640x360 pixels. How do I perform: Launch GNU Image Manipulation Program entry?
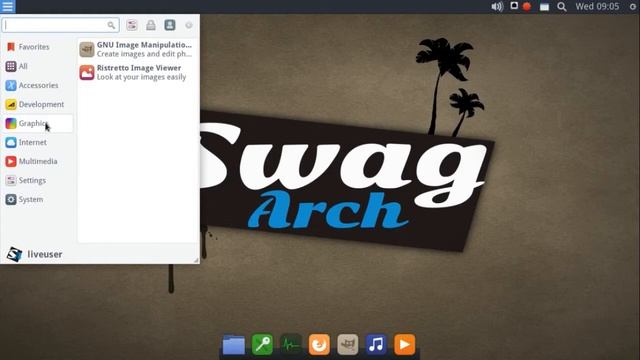point(137,49)
